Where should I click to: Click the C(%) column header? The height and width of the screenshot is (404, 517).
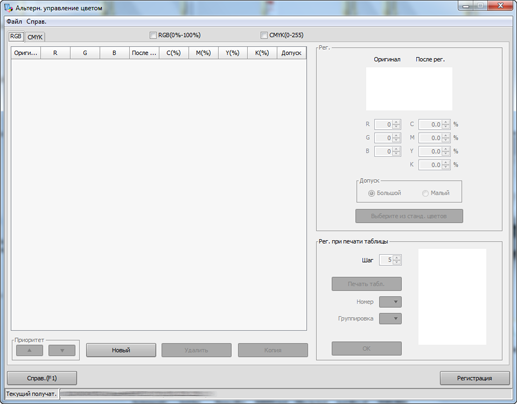[x=174, y=53]
